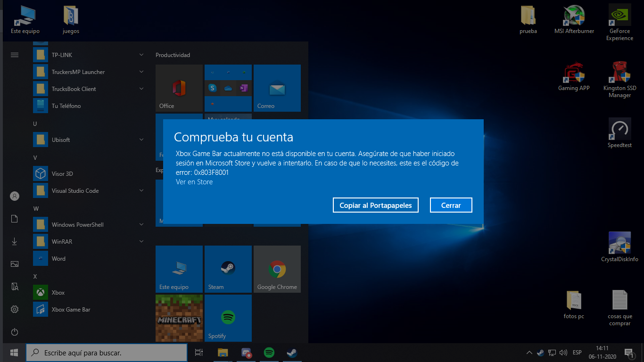This screenshot has height=362, width=644.
Task: Open Xbox Game Bar in app list
Action: [90, 309]
